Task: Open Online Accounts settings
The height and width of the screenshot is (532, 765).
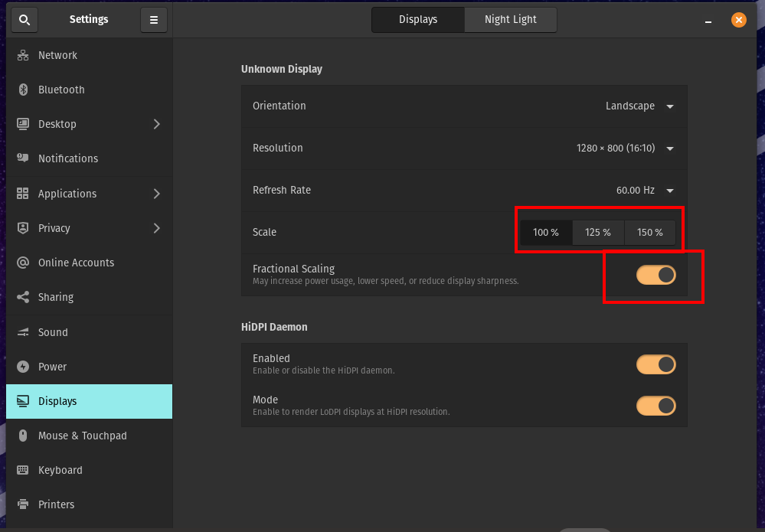Action: tap(77, 263)
